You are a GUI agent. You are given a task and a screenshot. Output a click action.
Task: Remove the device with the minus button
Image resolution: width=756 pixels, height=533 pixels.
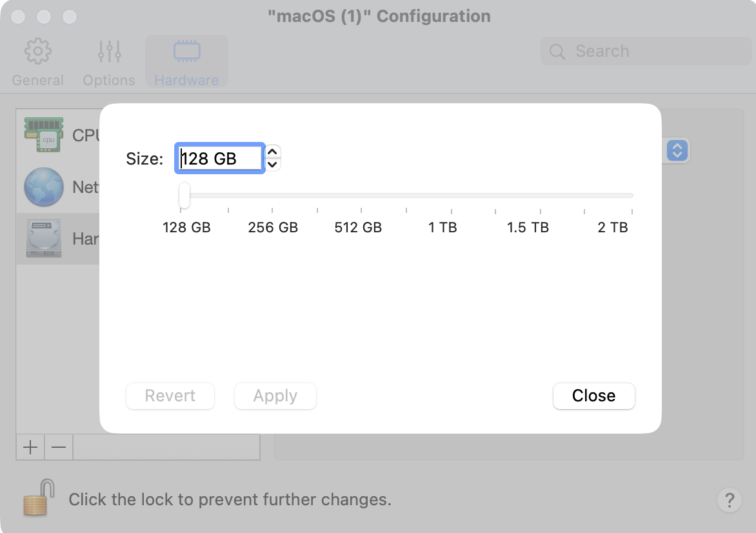(59, 447)
